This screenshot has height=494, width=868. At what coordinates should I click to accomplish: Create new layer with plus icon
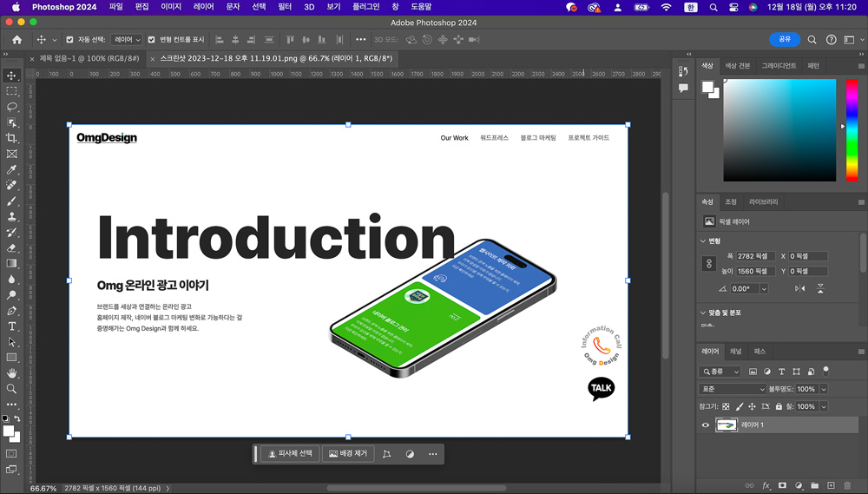click(831, 485)
